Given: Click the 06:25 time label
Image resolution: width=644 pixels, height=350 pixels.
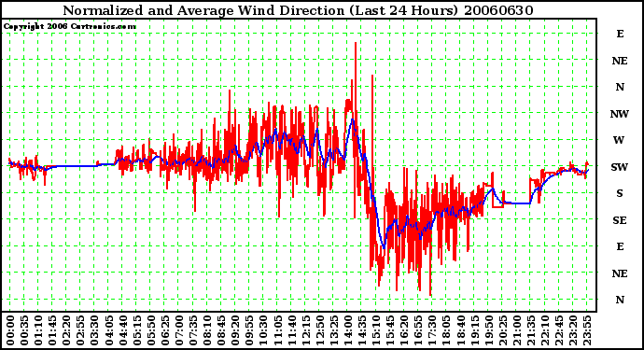Looking at the screenshot, I should coord(164,330).
